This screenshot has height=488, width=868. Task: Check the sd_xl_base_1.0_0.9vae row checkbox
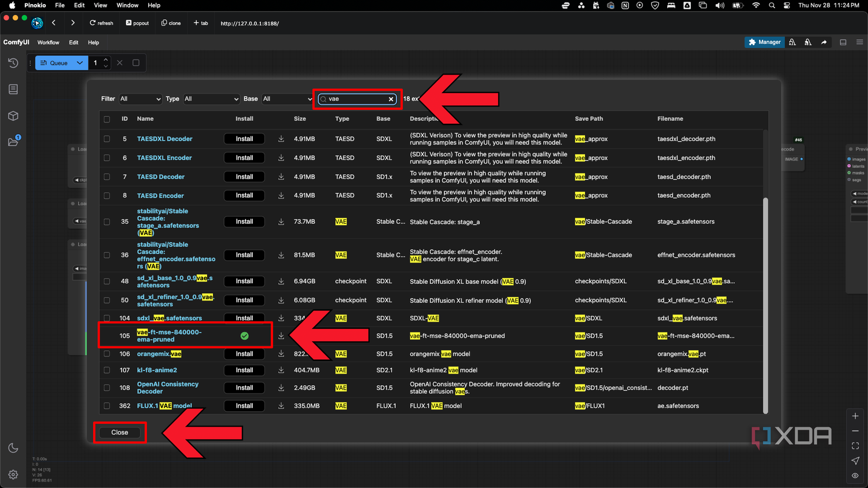pyautogui.click(x=106, y=282)
